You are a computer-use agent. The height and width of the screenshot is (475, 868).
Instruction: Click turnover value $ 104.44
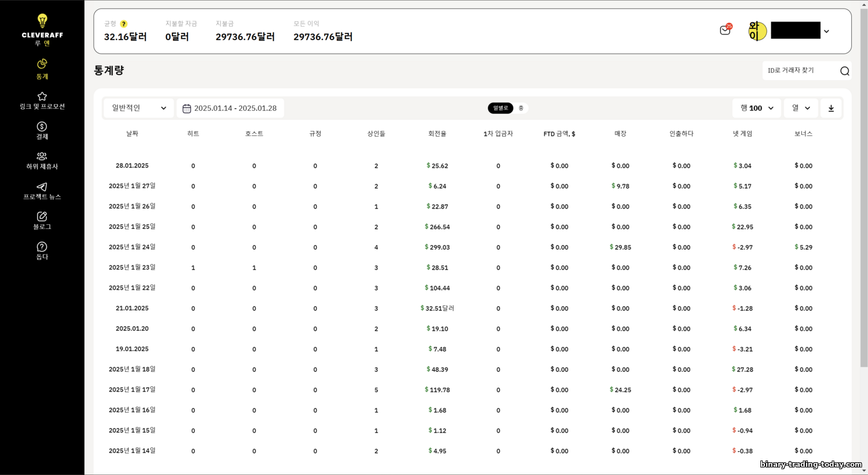coord(437,288)
